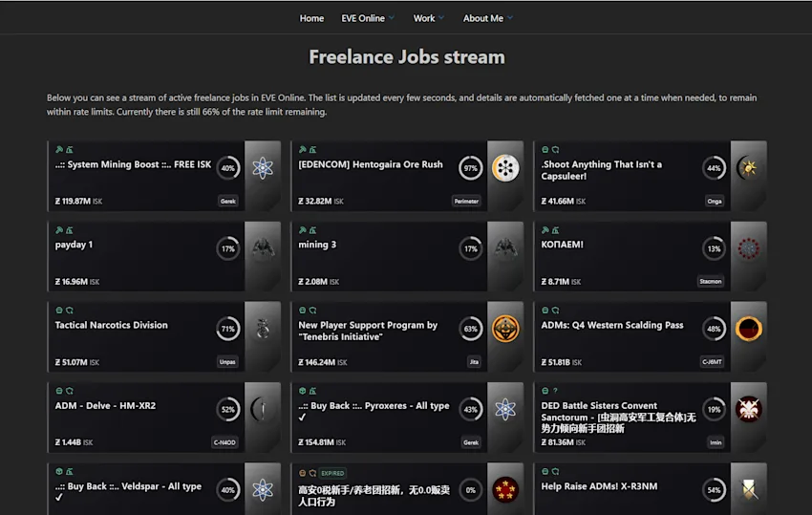Viewport: 812px width, 515px height.
Task: Click logo on Help Raise ADMs card
Action: pos(748,489)
